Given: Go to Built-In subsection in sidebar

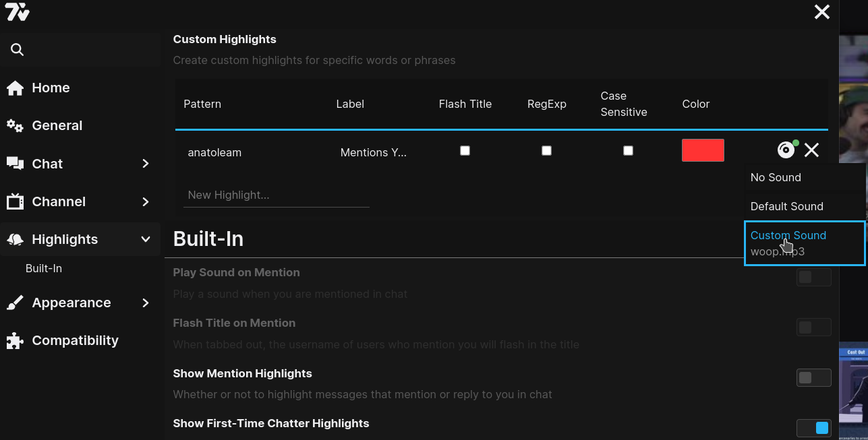Looking at the screenshot, I should point(44,268).
